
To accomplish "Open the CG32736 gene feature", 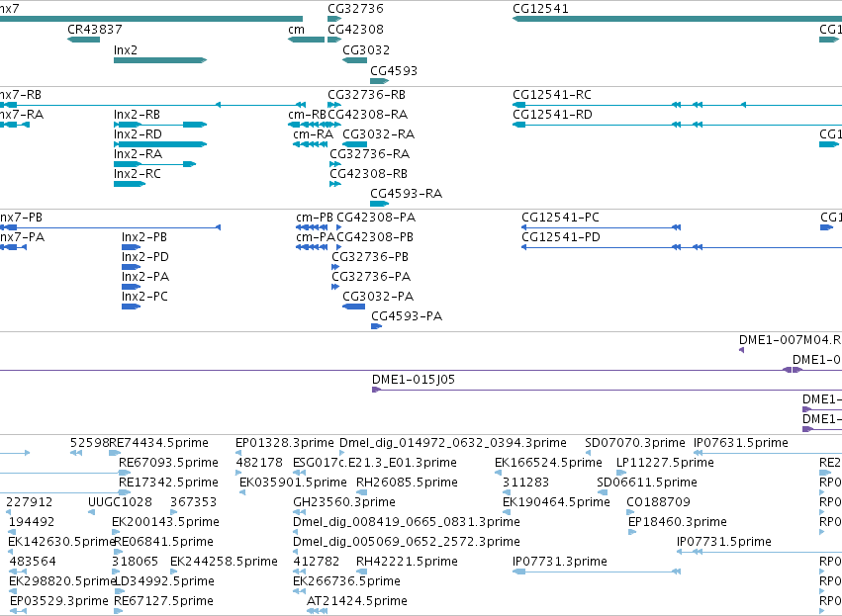I will pos(334,19).
